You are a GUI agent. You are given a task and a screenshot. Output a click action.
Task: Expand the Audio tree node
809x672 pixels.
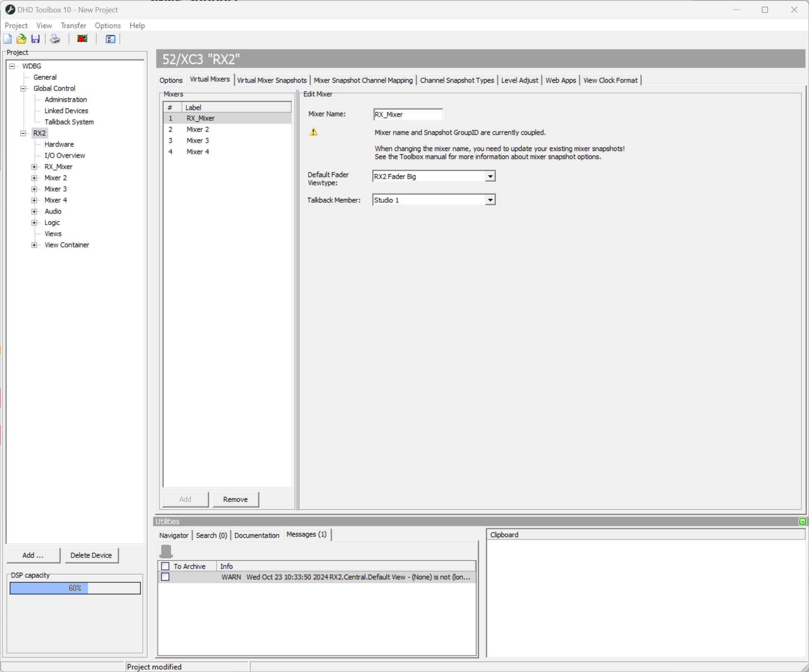pyautogui.click(x=34, y=211)
